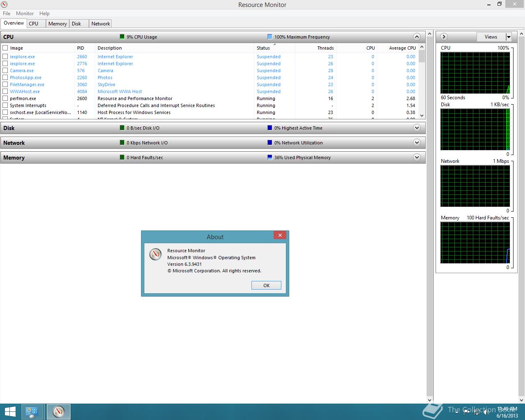This screenshot has width=525, height=420.
Task: Check the System Interrupts checkbox
Action: (5, 105)
